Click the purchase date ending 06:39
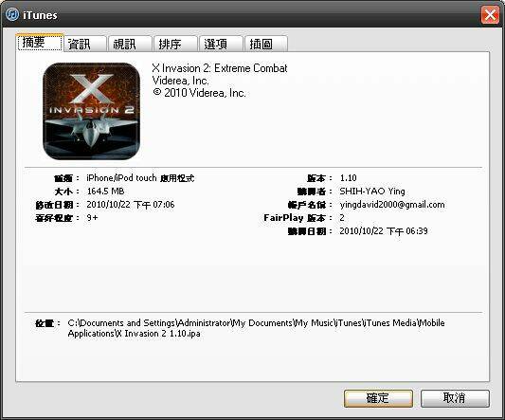 click(384, 231)
